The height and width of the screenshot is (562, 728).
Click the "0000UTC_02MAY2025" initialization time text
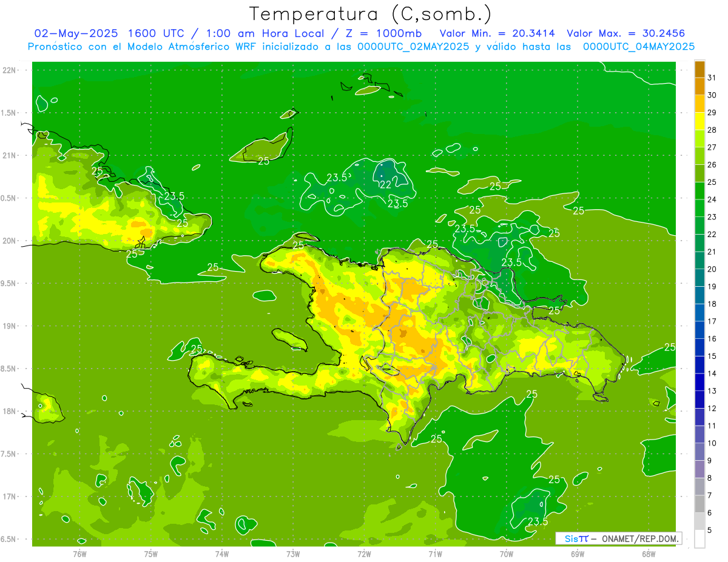[414, 46]
